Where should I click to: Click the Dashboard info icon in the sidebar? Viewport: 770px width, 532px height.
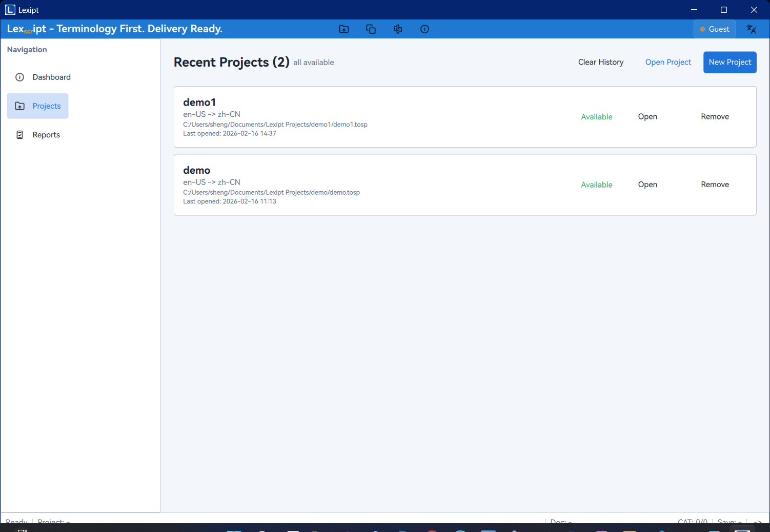20,77
